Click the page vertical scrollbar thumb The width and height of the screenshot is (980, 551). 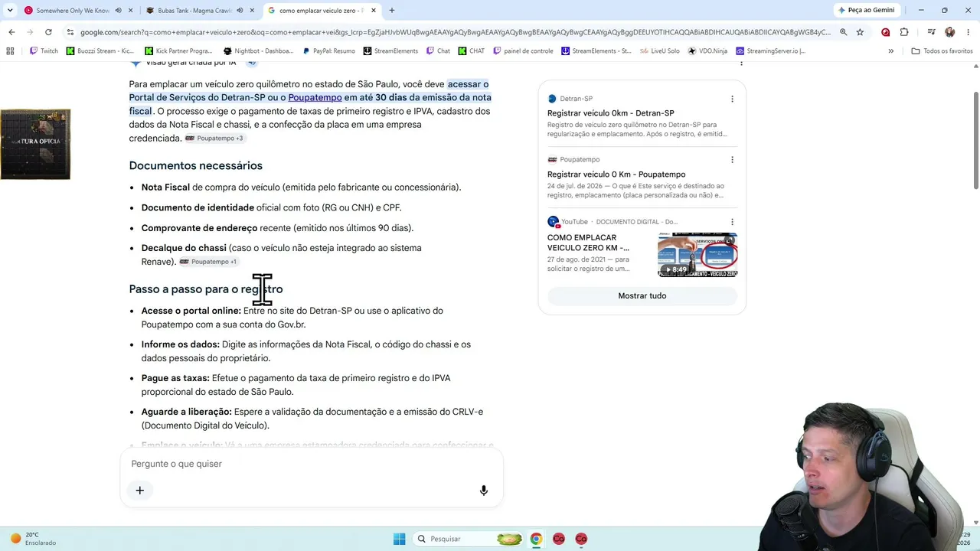coord(975,139)
